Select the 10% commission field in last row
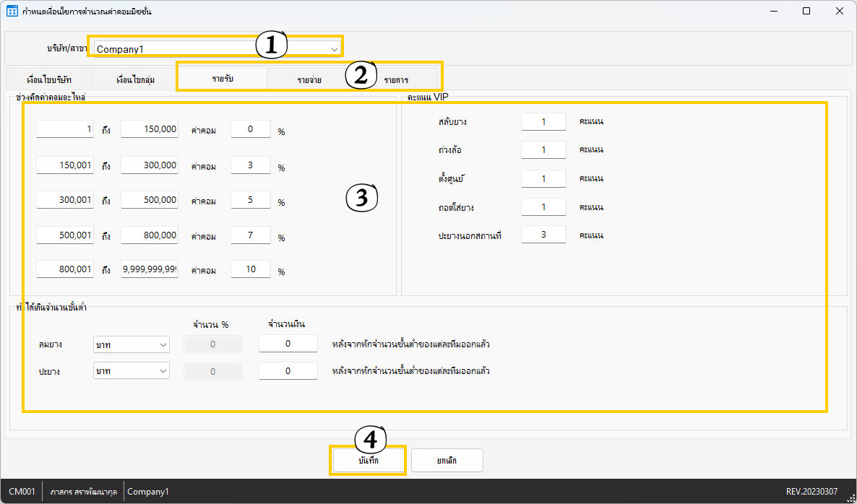The width and height of the screenshot is (857, 504). click(x=250, y=269)
